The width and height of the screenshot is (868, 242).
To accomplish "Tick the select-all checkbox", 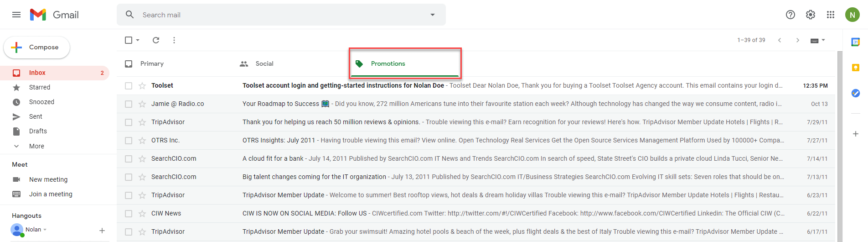I will coord(129,40).
